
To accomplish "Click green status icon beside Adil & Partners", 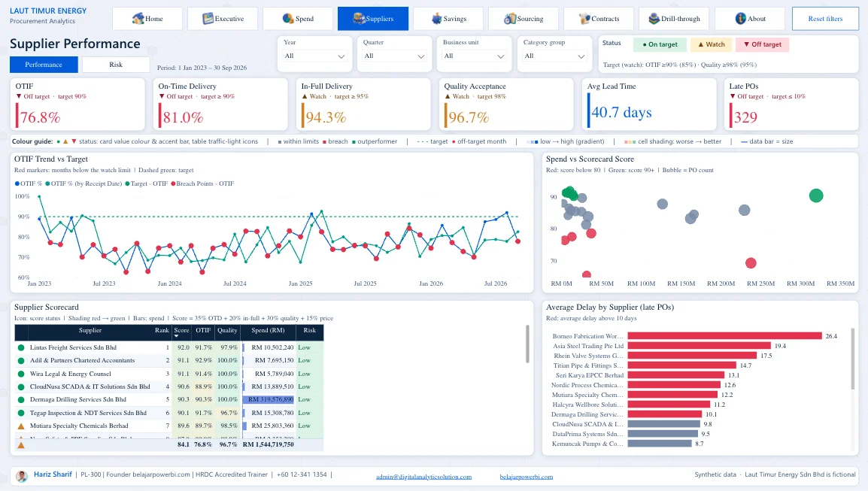I will point(21,360).
